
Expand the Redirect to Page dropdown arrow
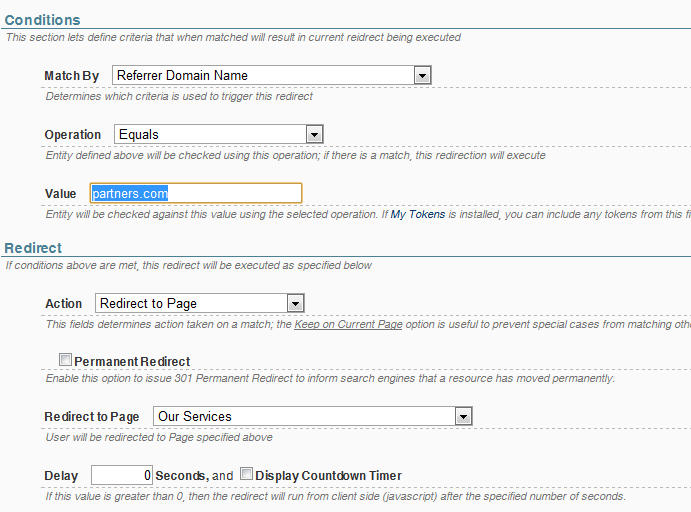click(463, 416)
